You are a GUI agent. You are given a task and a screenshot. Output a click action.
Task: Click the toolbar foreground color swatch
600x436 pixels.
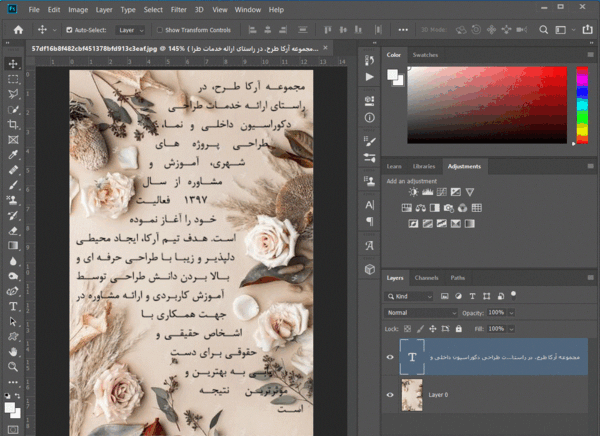[10, 408]
